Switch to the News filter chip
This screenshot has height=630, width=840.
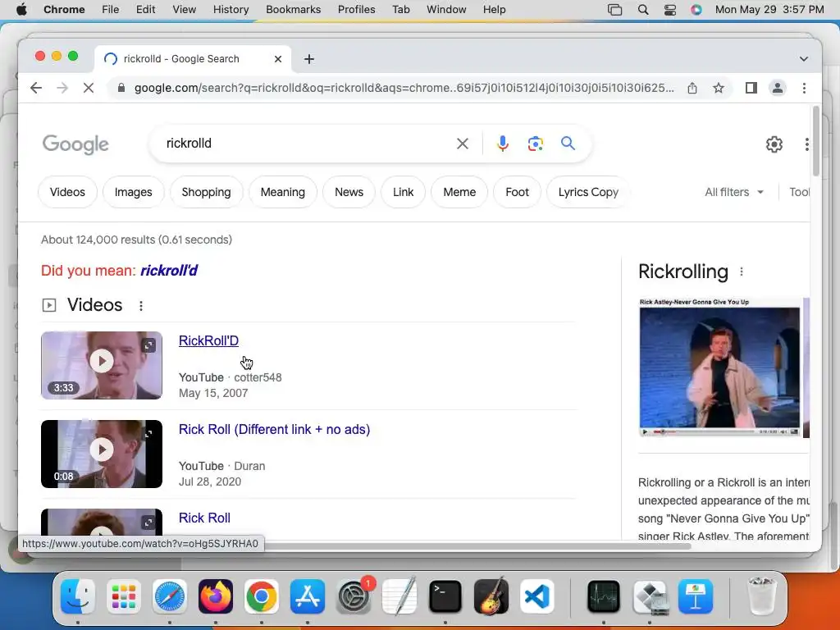pos(349,192)
